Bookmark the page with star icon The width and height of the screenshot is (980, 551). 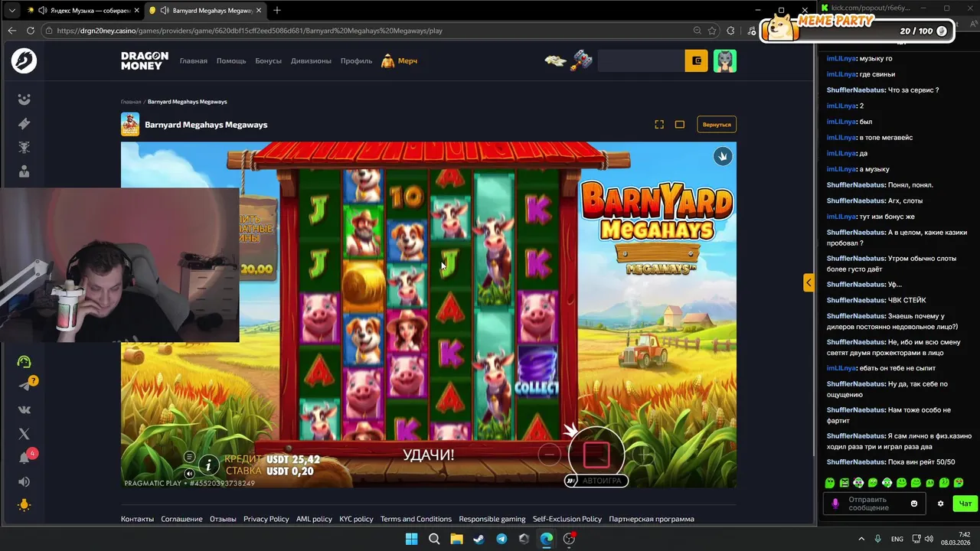(713, 31)
